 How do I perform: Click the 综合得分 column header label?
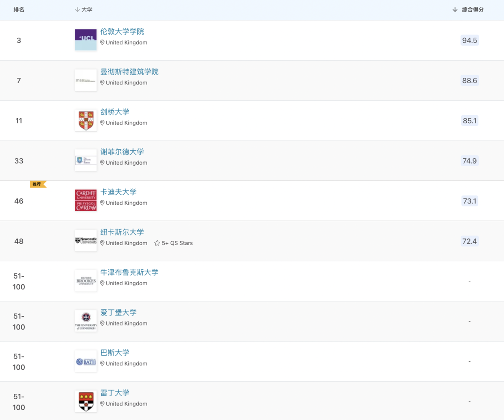(x=473, y=10)
